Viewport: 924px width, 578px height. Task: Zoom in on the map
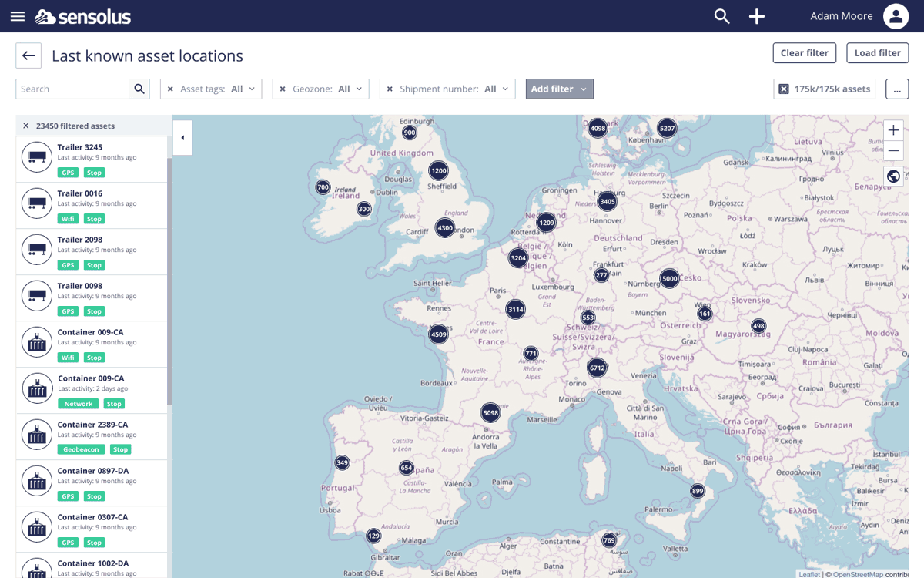point(893,130)
